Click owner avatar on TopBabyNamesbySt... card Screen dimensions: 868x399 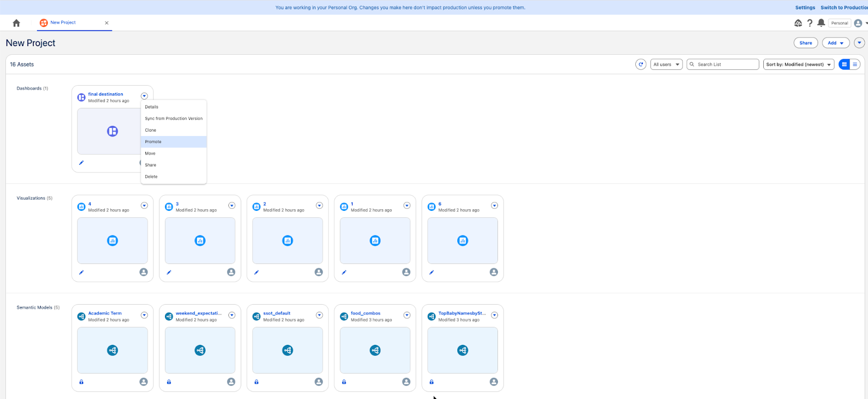point(494,382)
